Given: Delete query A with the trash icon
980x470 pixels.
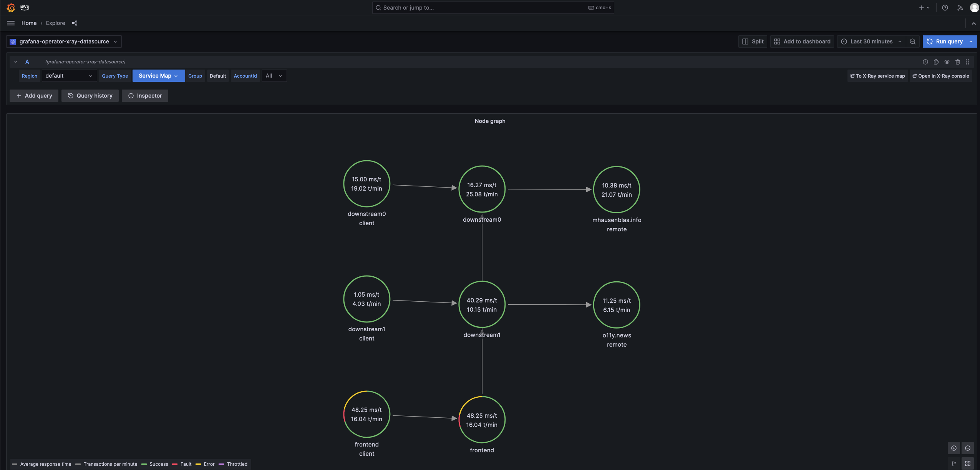Looking at the screenshot, I should [957, 62].
